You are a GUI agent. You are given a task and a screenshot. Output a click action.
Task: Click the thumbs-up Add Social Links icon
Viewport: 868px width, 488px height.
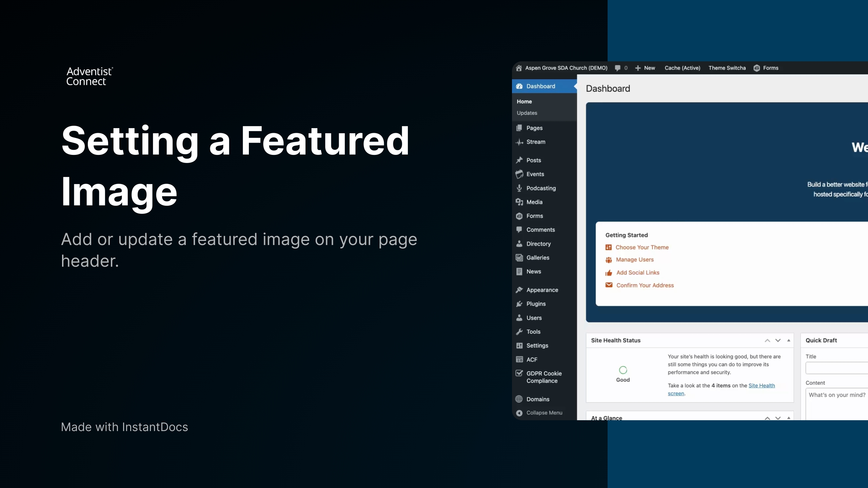tap(609, 272)
